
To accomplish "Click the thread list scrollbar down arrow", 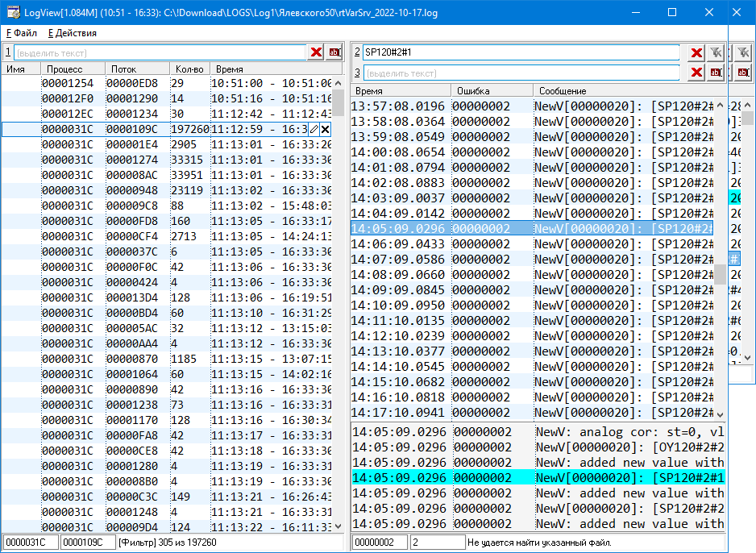I will (x=338, y=526).
